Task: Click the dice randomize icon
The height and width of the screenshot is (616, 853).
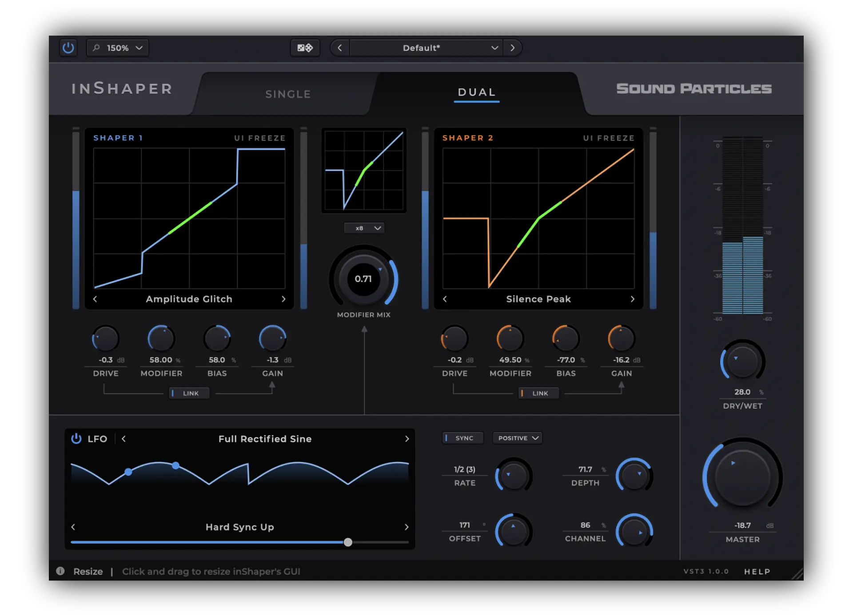Action: pos(305,48)
